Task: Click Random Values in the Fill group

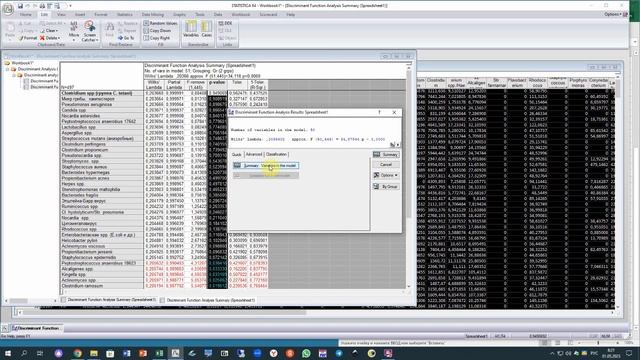Action: [160, 24]
